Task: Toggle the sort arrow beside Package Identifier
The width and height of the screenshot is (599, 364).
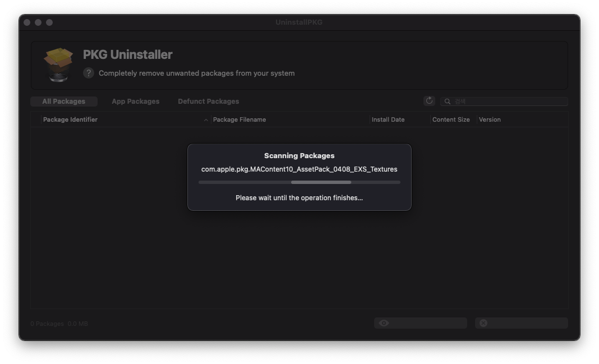Action: (206, 120)
